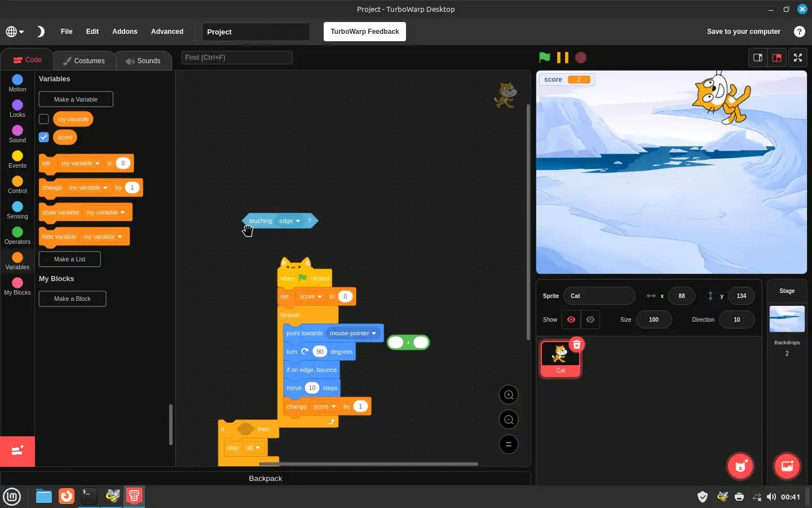Delete the Cat sprite with trash icon
The width and height of the screenshot is (812, 508).
pos(576,344)
